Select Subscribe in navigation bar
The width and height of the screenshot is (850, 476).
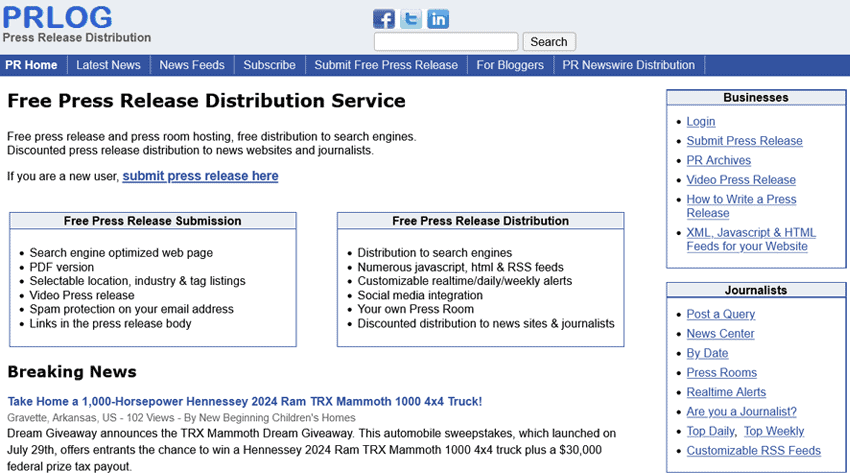(x=269, y=65)
